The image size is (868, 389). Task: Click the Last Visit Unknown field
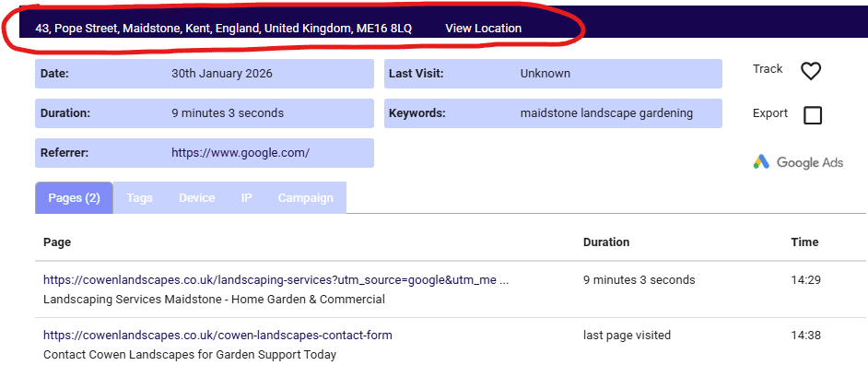pos(545,74)
